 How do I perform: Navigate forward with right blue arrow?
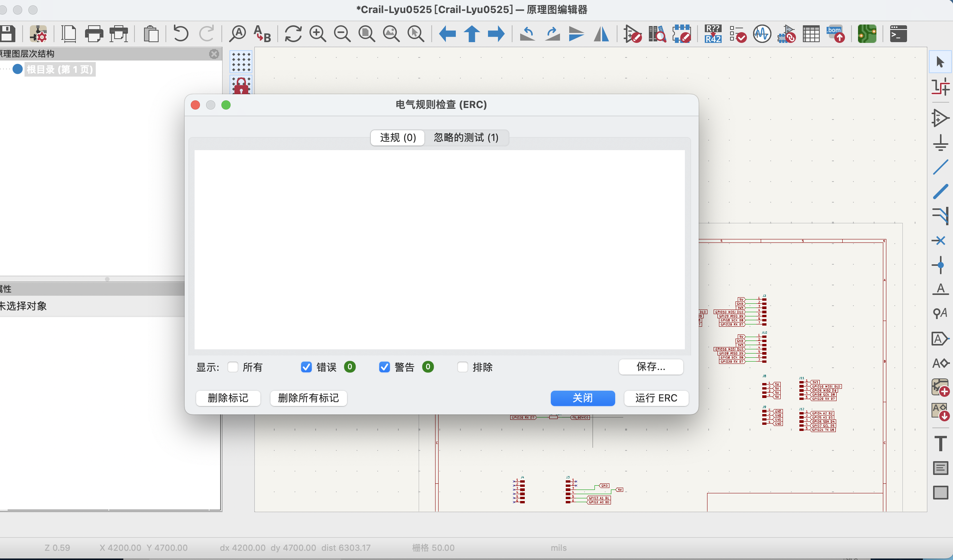[x=496, y=34]
